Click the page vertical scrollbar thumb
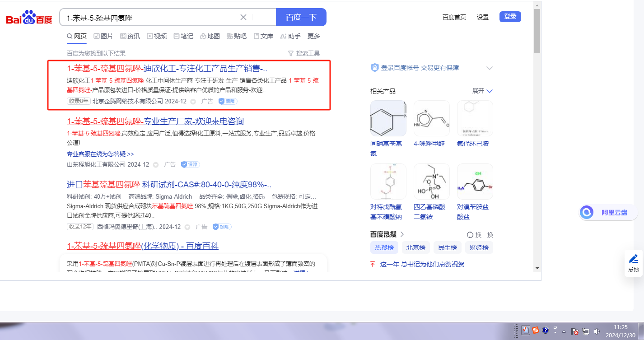Screen dimensions: 644x340 tap(537, 32)
